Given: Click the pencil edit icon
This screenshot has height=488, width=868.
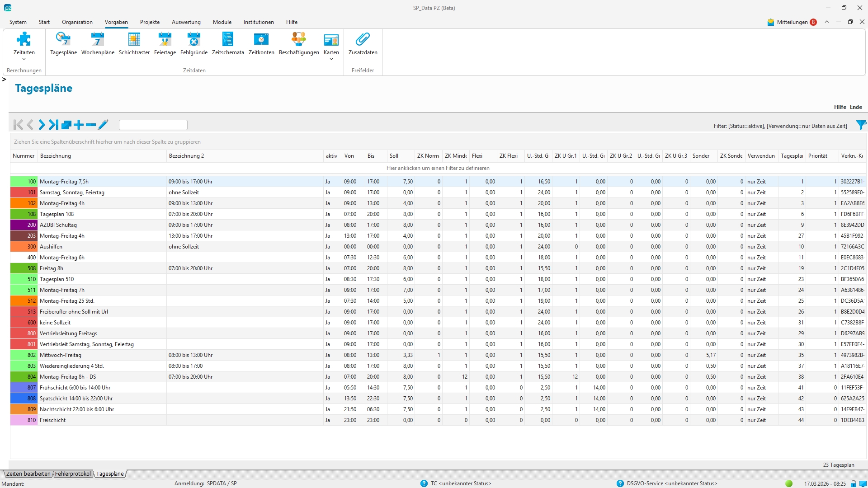Looking at the screenshot, I should [x=103, y=125].
